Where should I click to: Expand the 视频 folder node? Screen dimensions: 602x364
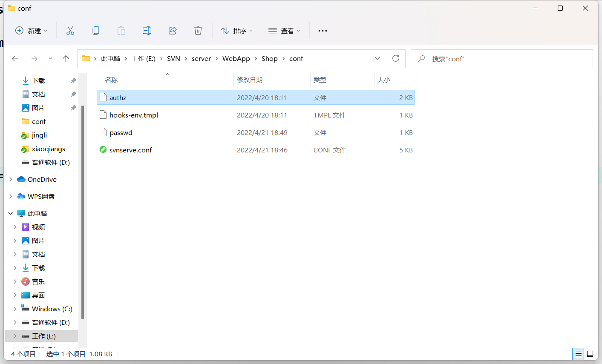[15, 227]
